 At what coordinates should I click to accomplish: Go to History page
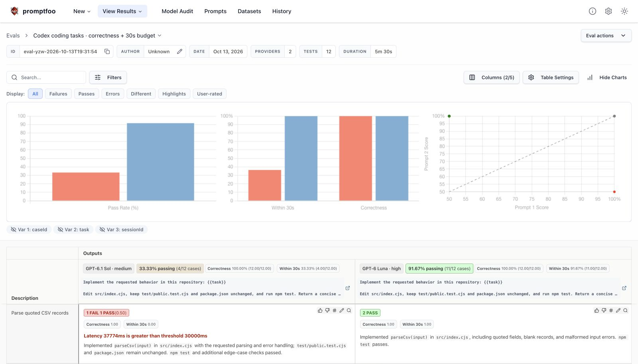[282, 11]
